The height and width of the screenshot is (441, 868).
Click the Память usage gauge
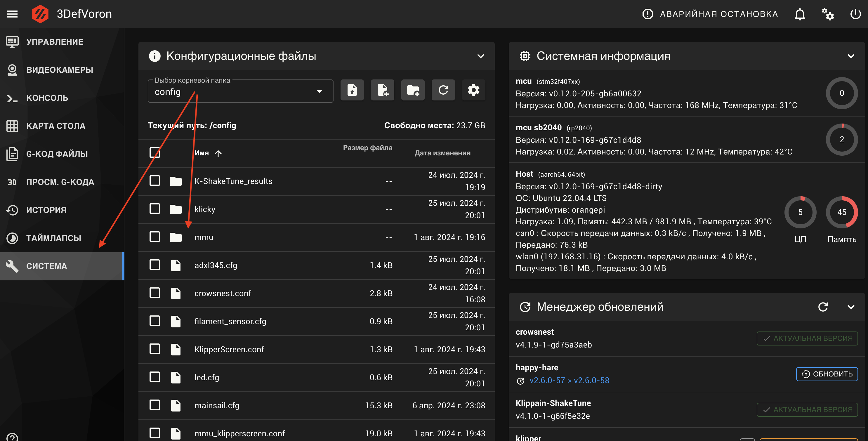tap(842, 212)
